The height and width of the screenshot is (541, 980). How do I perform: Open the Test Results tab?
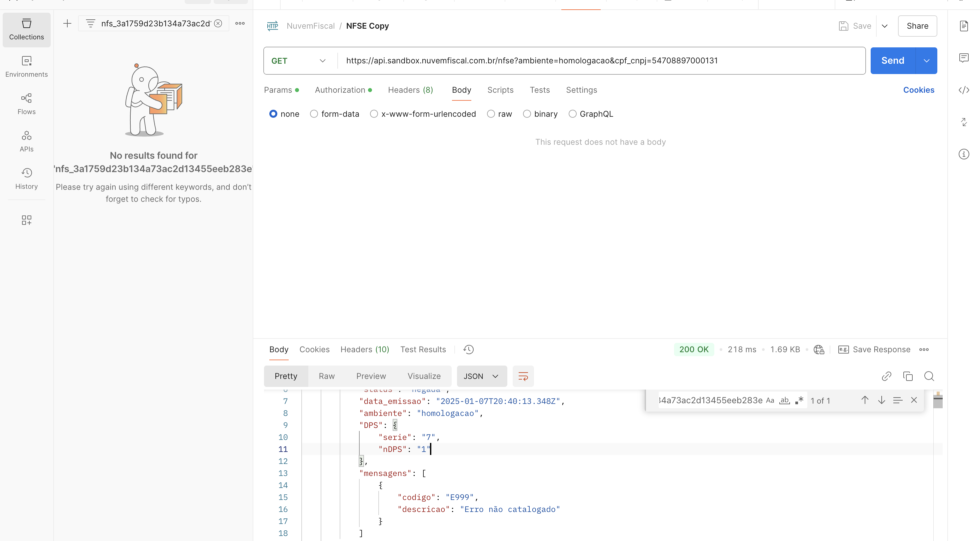423,350
